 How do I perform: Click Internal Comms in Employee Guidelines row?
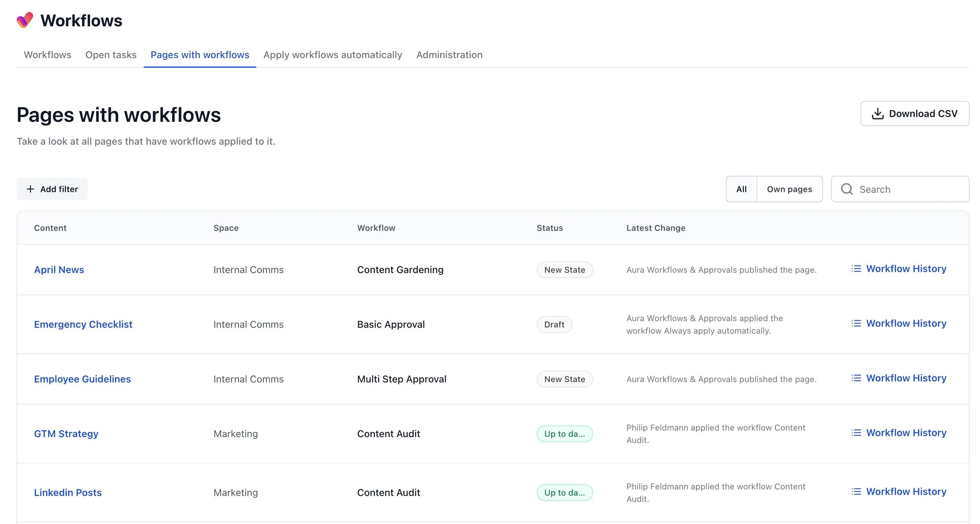click(x=248, y=379)
